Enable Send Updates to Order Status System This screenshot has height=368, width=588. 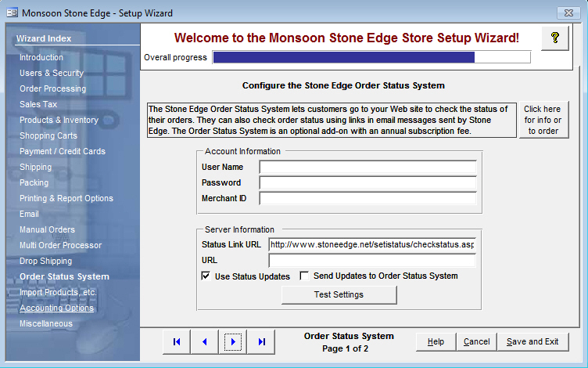tap(304, 276)
